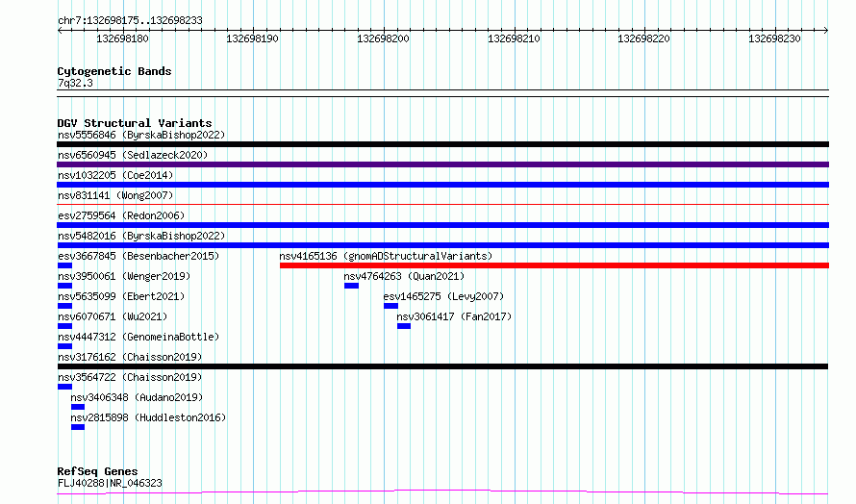Click the magenta FLJ40288 gene line
Viewport: 856px width, 504px height.
click(442, 492)
